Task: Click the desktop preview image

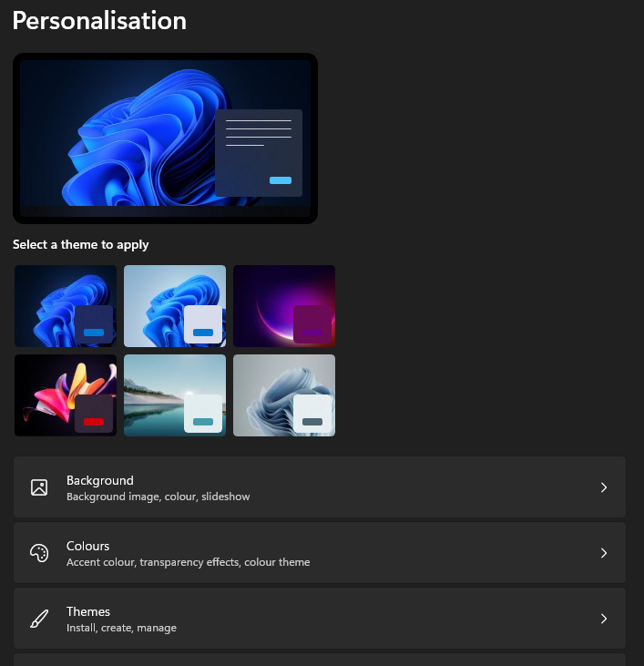Action: (165, 138)
